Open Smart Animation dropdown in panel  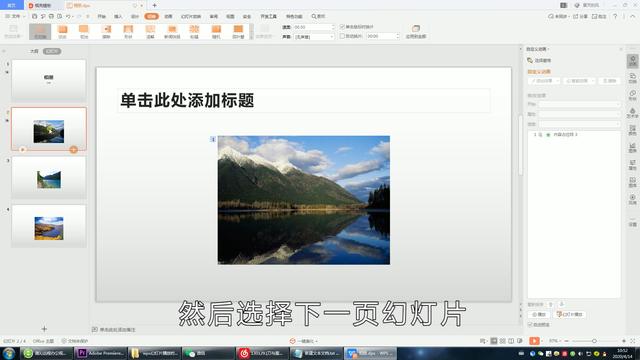[x=579, y=81]
